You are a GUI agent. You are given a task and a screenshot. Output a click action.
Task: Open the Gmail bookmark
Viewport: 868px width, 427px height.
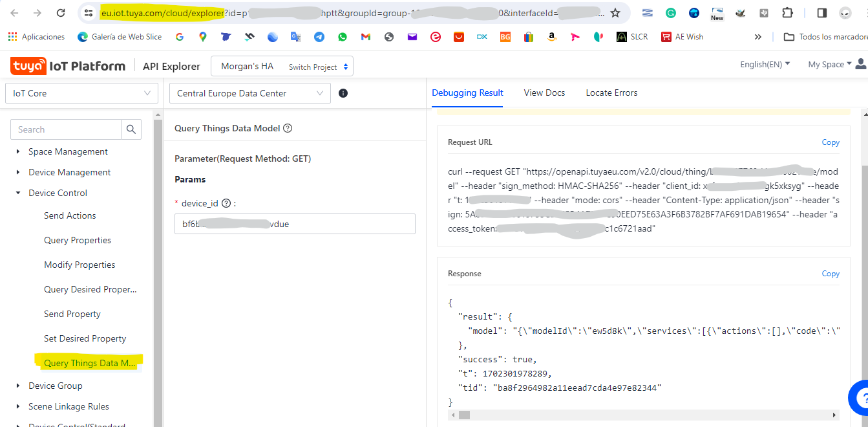366,37
